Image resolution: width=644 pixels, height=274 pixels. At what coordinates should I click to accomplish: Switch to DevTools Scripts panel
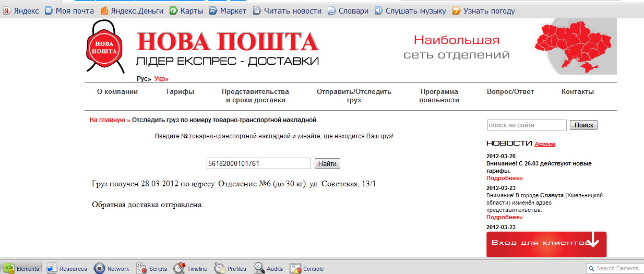[x=152, y=268]
